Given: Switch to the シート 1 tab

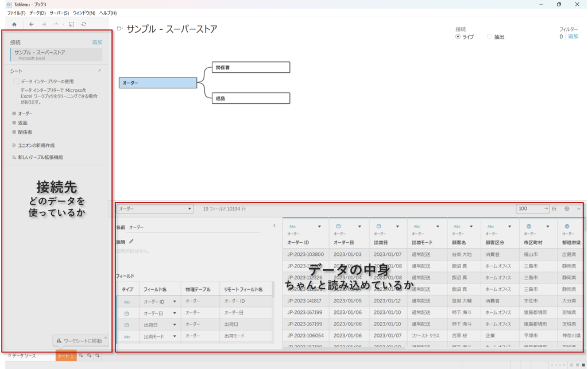Looking at the screenshot, I should tap(65, 356).
